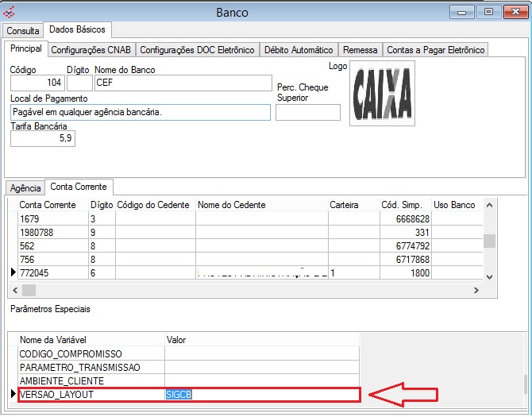Open the Configurações CNAB tab
Screen dimensions: 532x417
91,50
